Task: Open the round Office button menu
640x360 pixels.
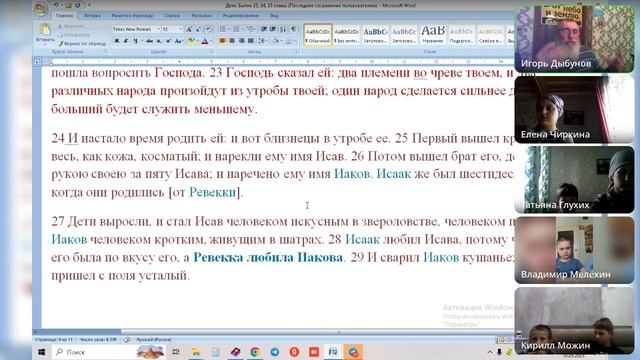Action: point(41,9)
